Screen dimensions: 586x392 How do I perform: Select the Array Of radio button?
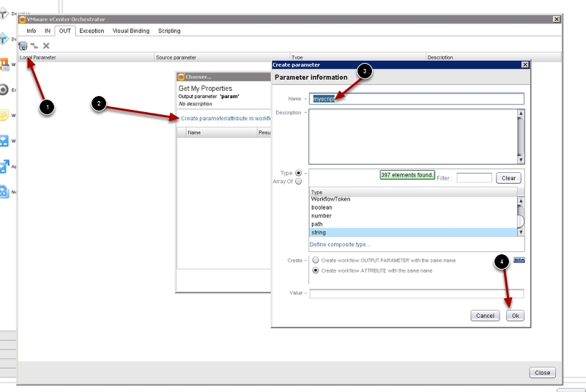[298, 181]
